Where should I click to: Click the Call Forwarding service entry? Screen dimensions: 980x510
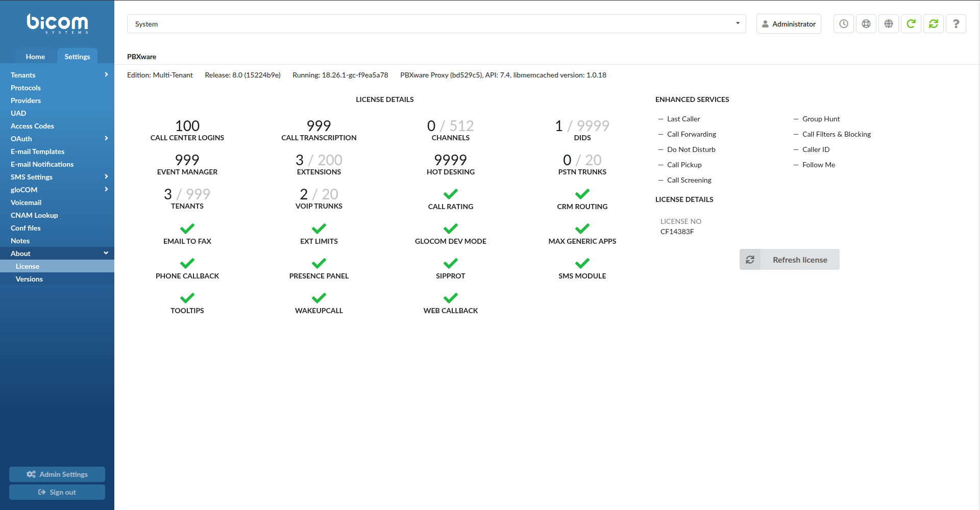click(x=692, y=134)
